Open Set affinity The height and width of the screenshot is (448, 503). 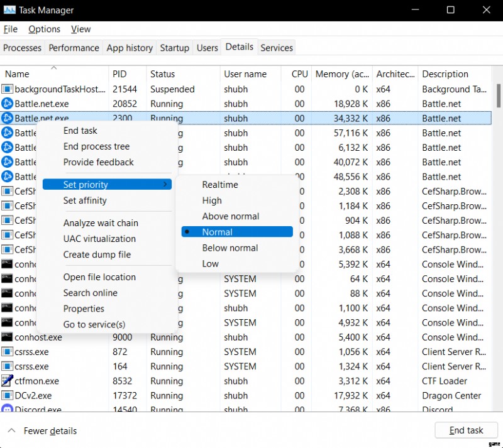[107, 200]
